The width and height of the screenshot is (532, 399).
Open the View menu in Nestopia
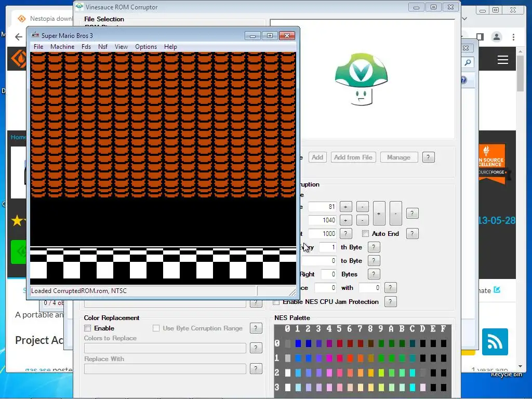tap(121, 46)
